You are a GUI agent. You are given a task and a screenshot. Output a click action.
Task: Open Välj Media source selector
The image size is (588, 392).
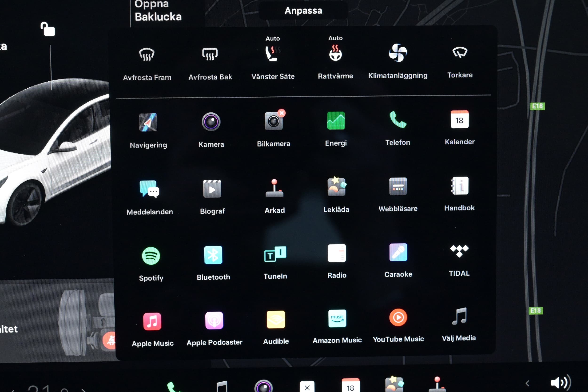click(459, 317)
